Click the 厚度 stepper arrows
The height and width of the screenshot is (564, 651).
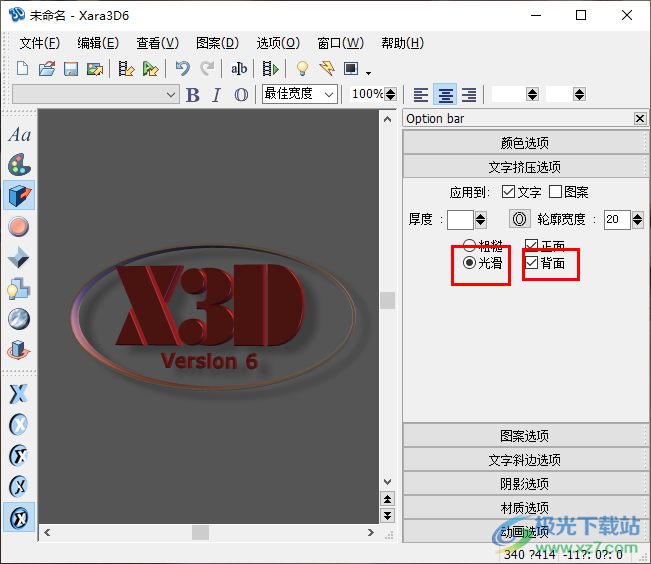click(480, 219)
